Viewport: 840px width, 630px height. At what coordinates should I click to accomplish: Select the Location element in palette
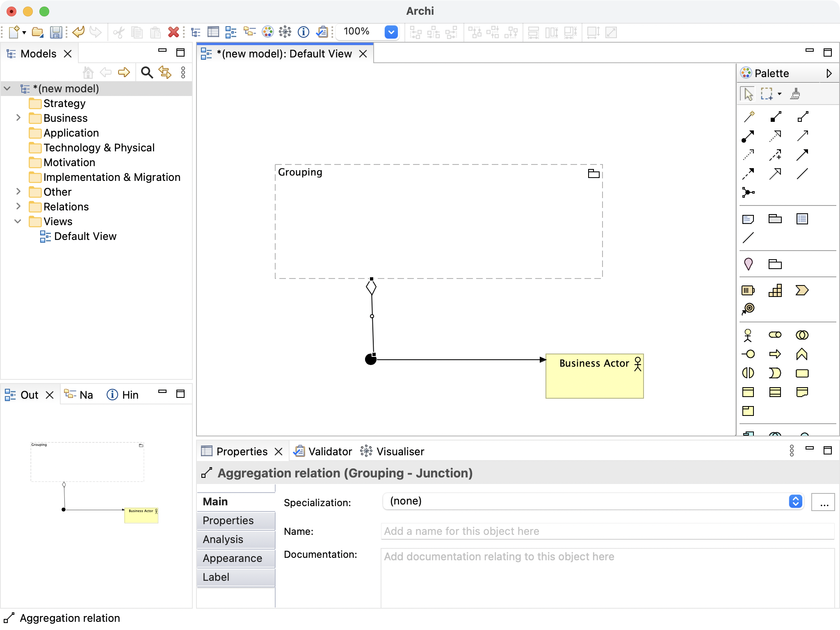748,264
